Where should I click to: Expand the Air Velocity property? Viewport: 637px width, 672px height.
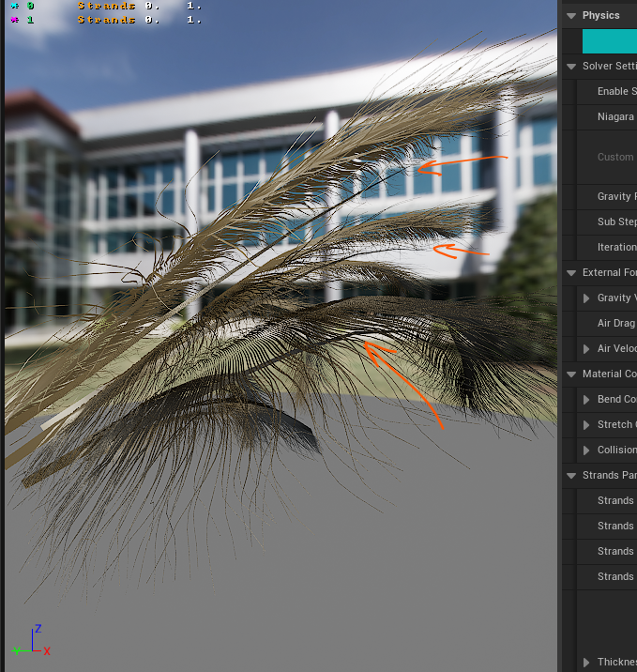click(x=587, y=349)
